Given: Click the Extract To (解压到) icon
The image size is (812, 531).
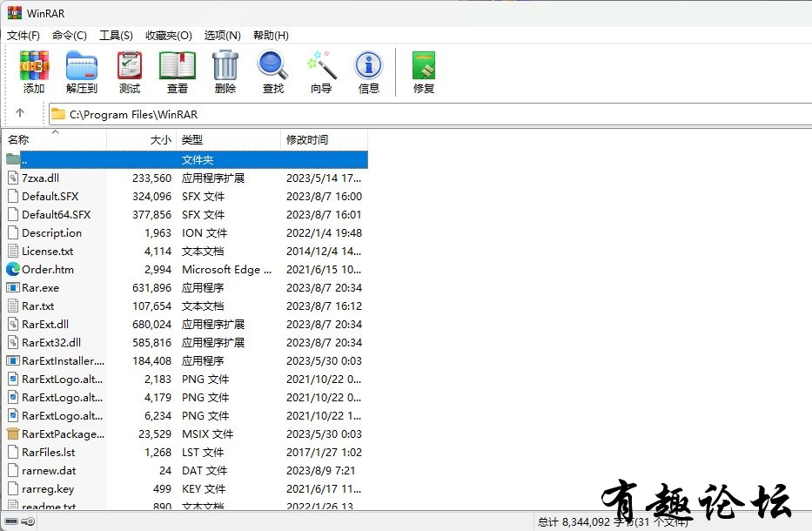Looking at the screenshot, I should coord(82,66).
